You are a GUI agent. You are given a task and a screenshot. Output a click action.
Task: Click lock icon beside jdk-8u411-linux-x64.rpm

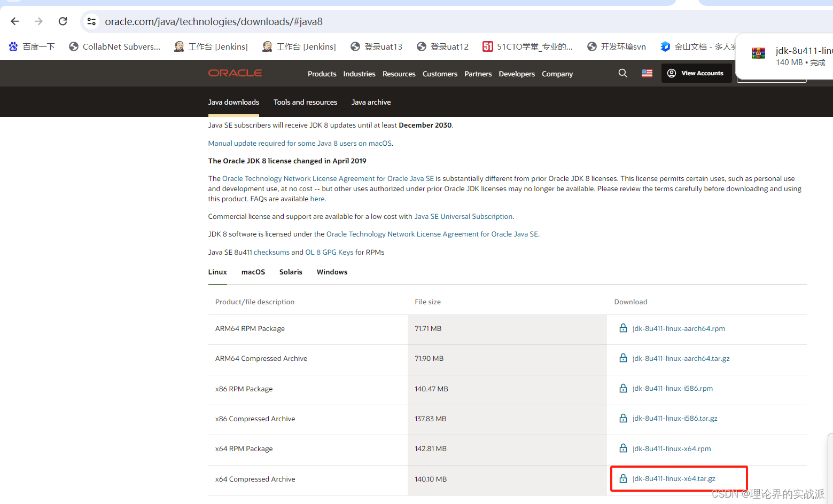[x=623, y=448]
